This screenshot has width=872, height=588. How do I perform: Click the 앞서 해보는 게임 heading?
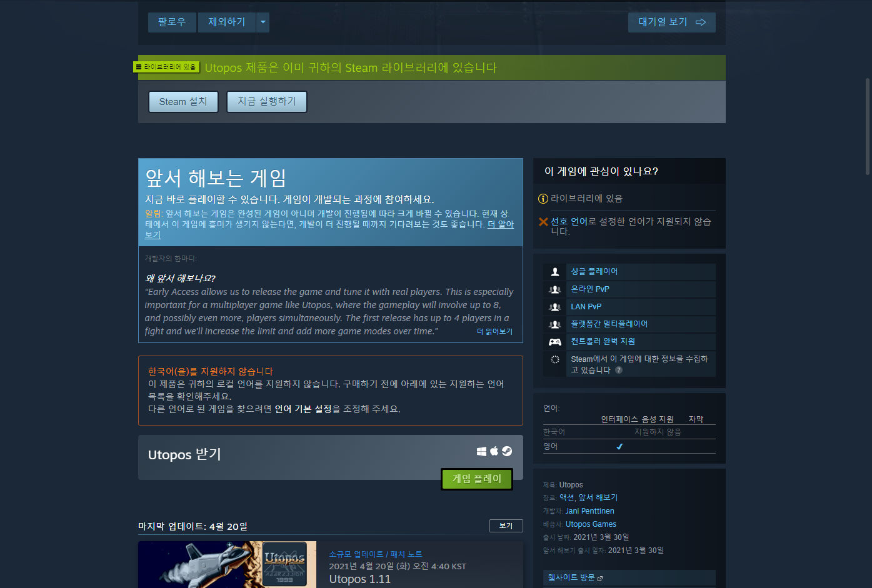coord(216,178)
